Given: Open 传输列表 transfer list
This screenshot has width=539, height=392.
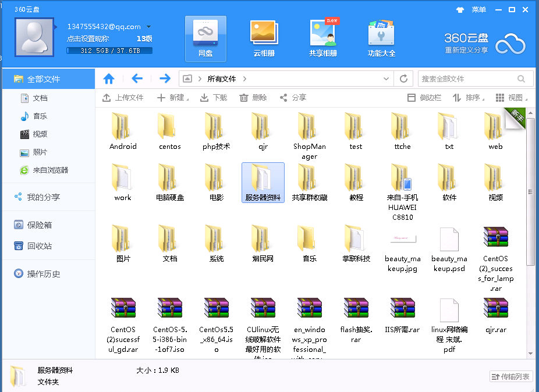Looking at the screenshot, I should (x=511, y=377).
